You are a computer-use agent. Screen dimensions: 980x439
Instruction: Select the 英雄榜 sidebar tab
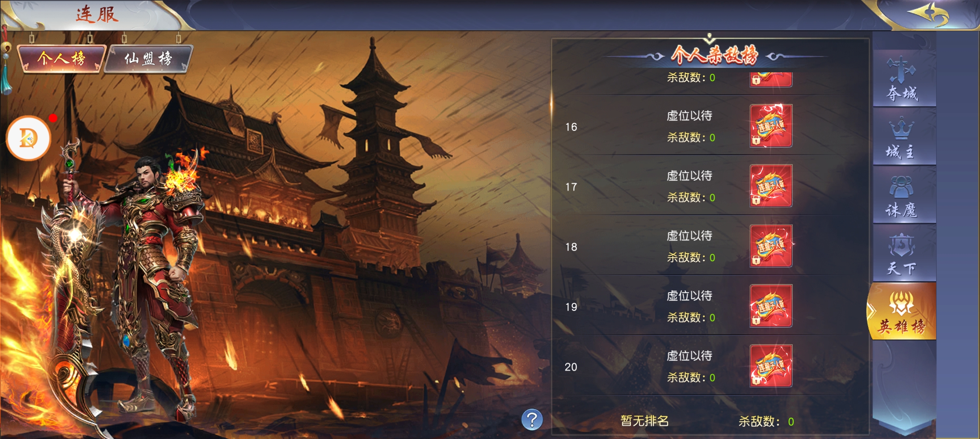coord(902,312)
